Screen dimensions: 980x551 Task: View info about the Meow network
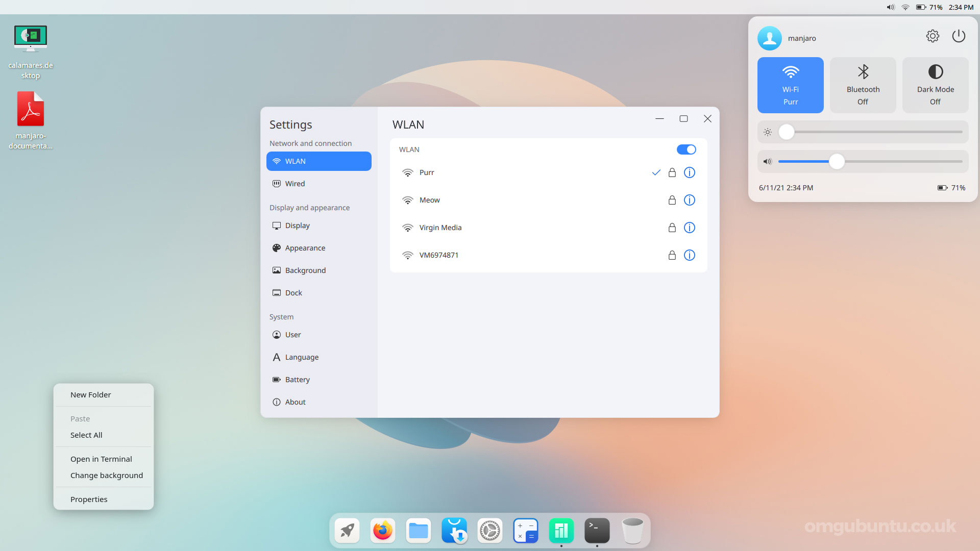(690, 200)
